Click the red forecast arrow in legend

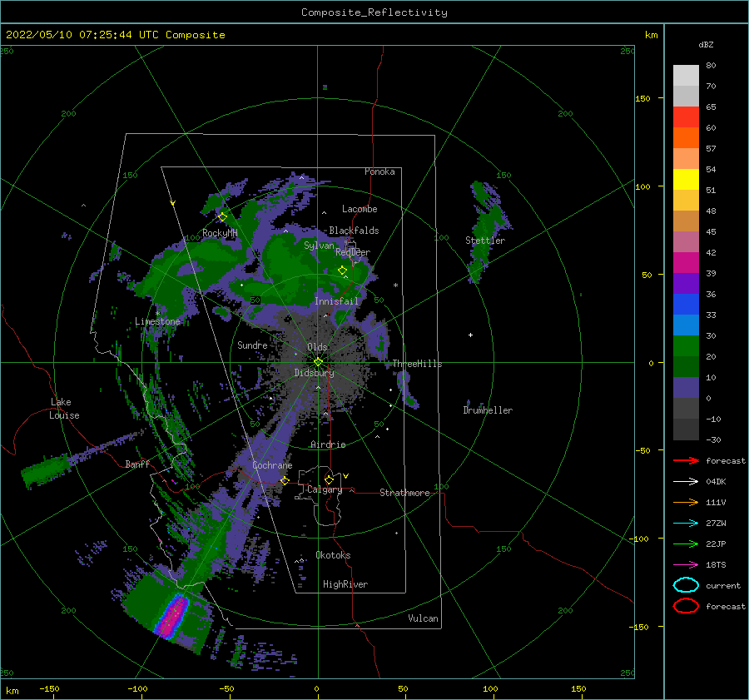click(686, 460)
